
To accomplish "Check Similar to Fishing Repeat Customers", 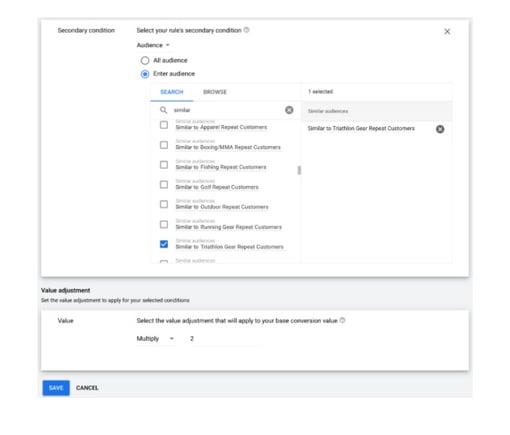I will (164, 165).
